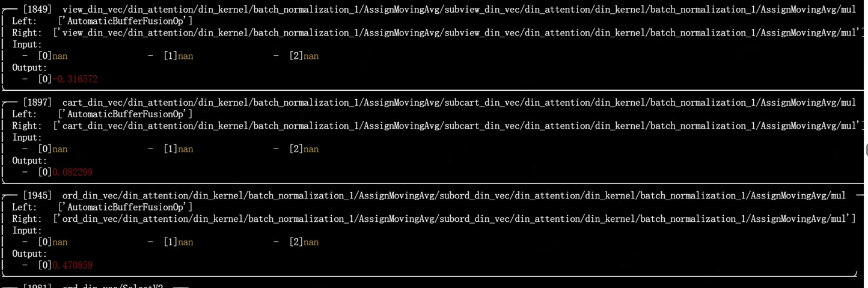Click input [0] nan in block 1849
The width and height of the screenshot is (868, 288).
(53, 56)
